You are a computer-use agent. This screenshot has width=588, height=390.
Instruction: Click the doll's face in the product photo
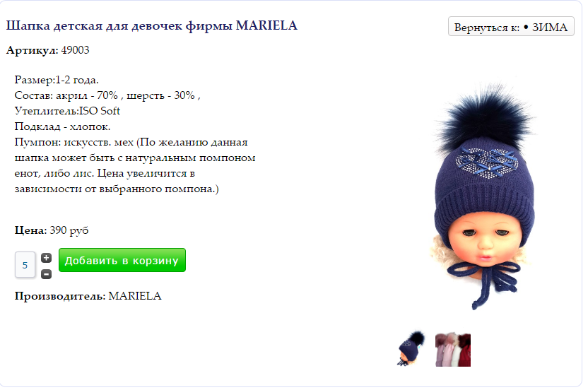click(x=485, y=240)
